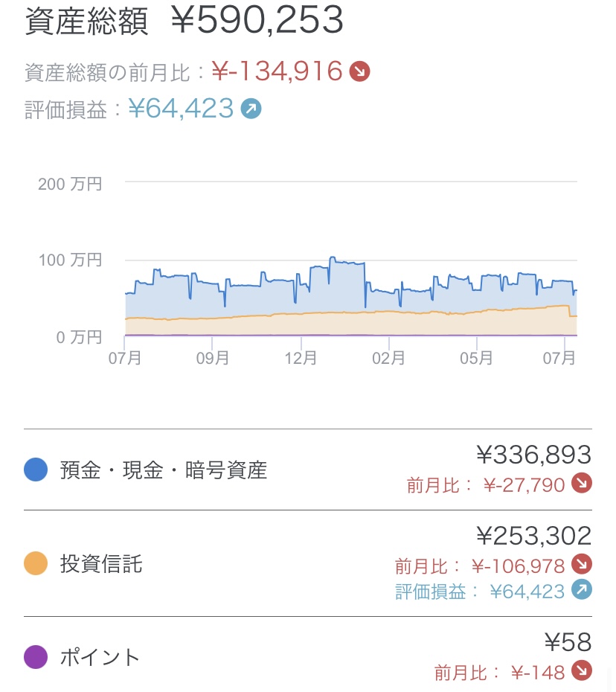
Task: Click red down-arrow next to ¥-27,790
Action: point(581,484)
